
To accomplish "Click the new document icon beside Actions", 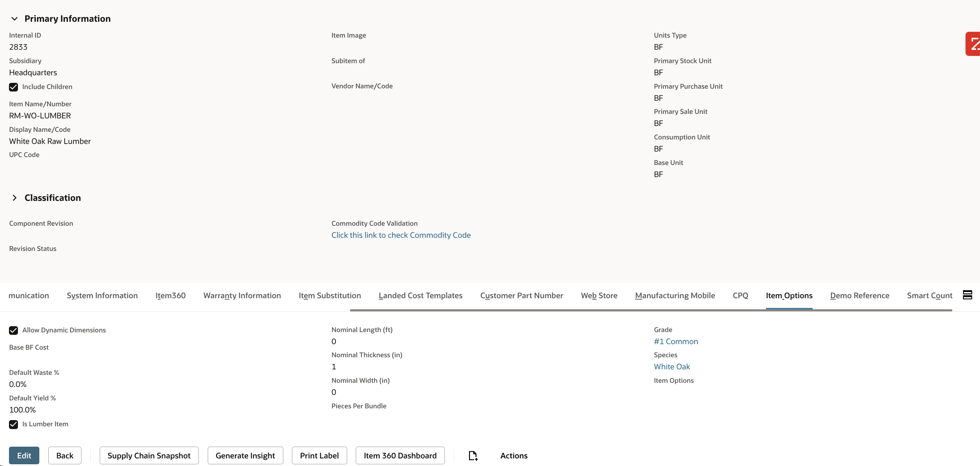I will point(473,455).
